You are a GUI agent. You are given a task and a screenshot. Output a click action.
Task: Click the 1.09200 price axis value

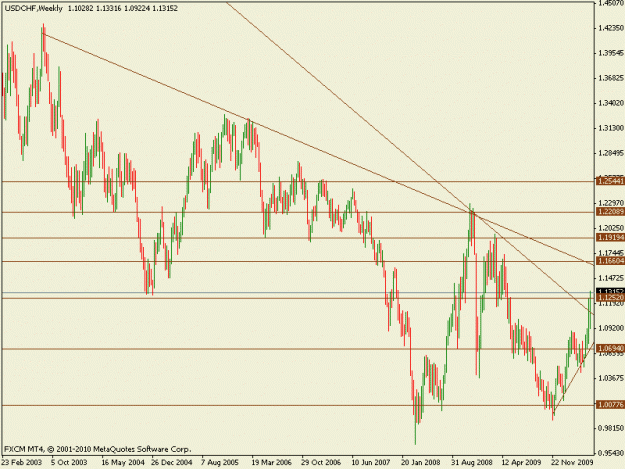(611, 328)
